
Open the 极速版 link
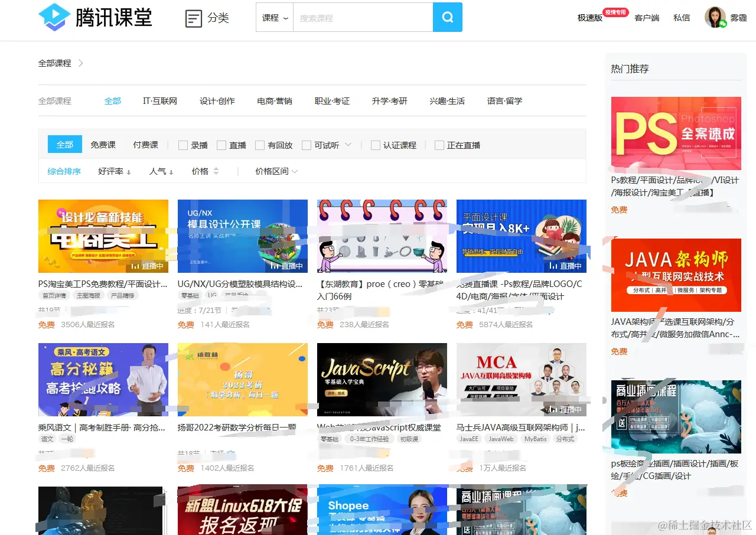click(589, 18)
